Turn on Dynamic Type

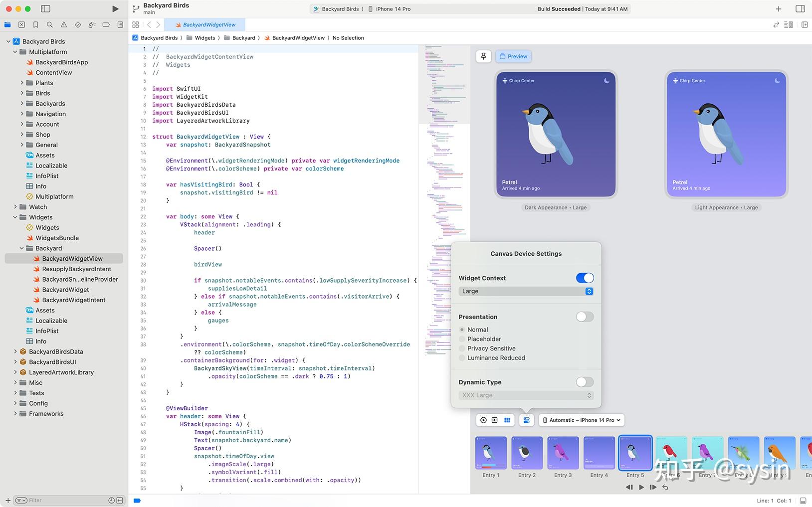pyautogui.click(x=584, y=382)
